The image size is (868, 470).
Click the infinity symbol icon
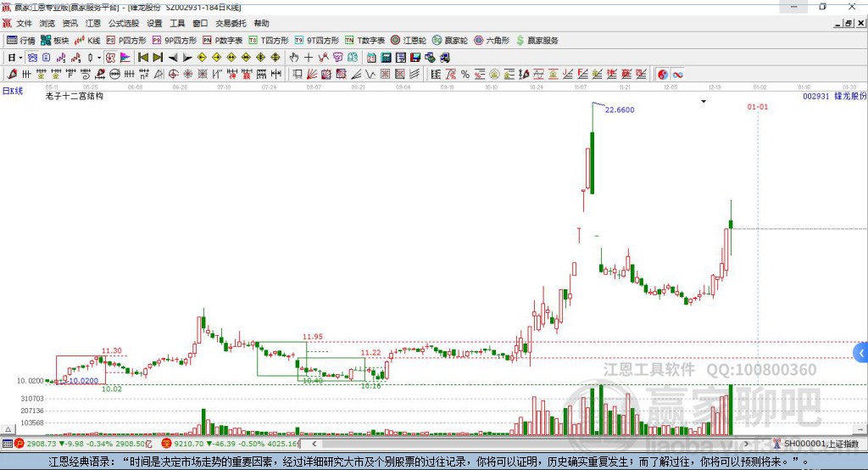pyautogui.click(x=678, y=75)
